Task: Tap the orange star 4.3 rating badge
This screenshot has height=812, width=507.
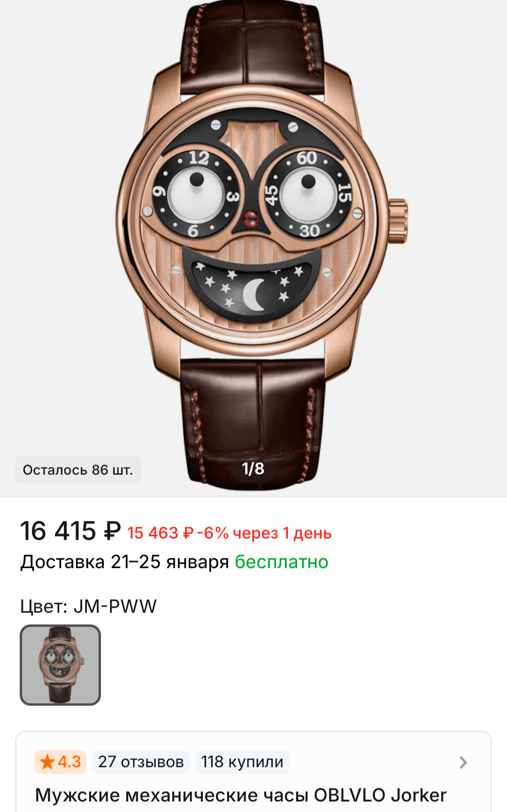Action: (61, 762)
